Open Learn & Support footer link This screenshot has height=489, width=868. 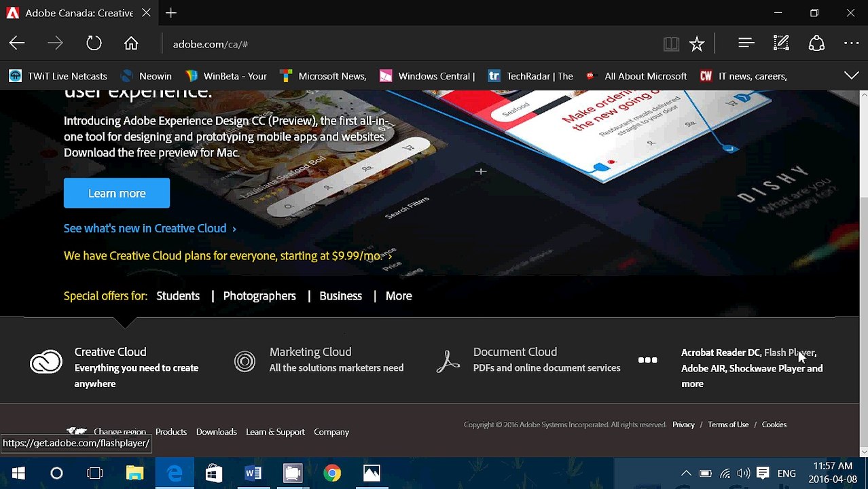coord(275,432)
